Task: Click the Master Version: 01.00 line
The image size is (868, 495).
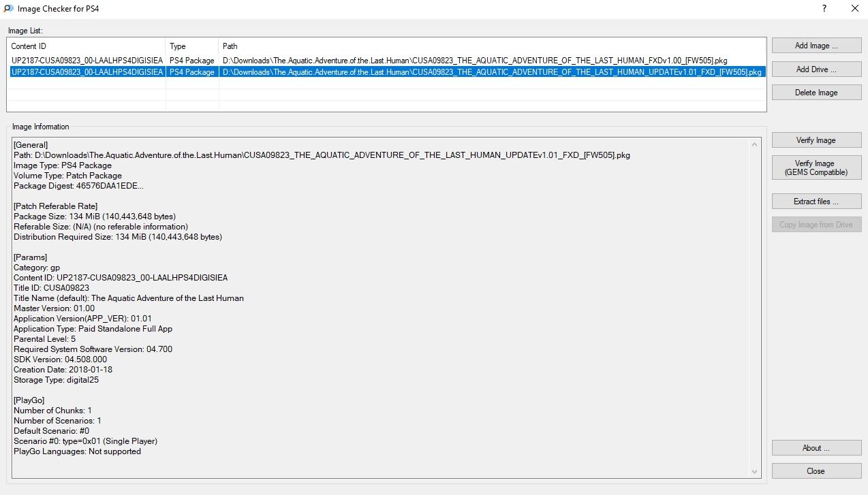Action: pos(55,308)
